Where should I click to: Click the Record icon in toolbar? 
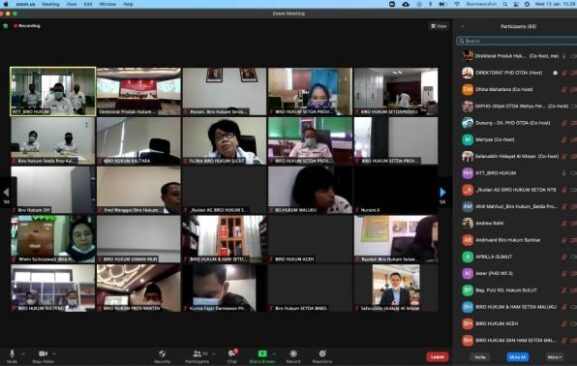(293, 353)
